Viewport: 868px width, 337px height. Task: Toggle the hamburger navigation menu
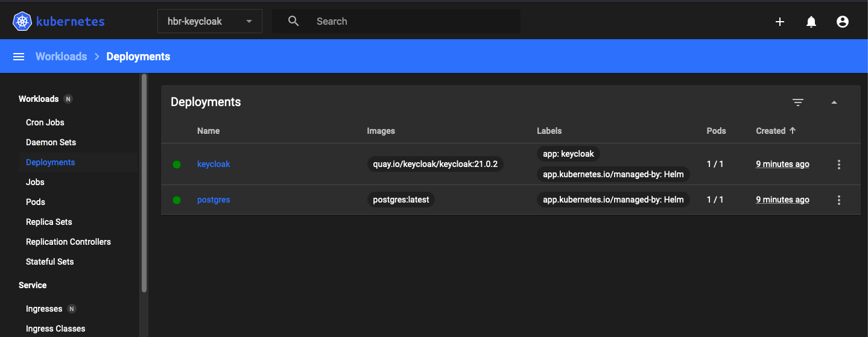(19, 57)
